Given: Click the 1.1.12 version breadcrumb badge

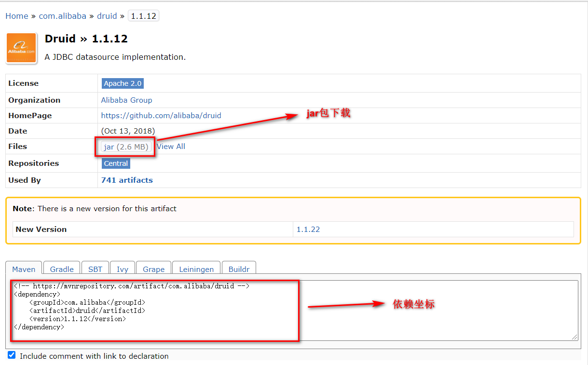Looking at the screenshot, I should tap(143, 16).
